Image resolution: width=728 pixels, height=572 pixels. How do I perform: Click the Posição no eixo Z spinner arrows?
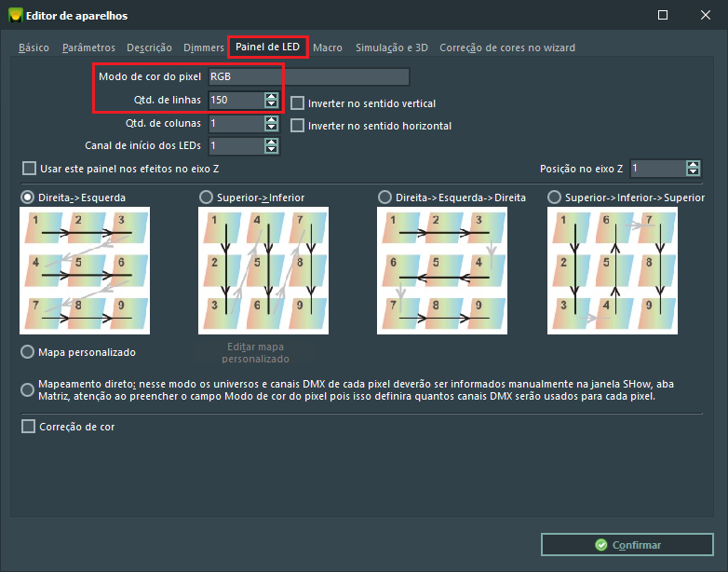click(x=693, y=169)
